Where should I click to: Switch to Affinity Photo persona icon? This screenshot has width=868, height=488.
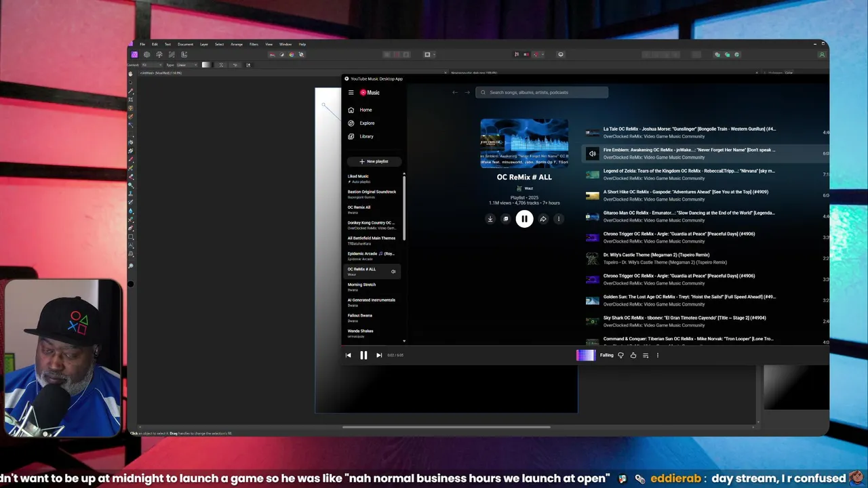coord(134,55)
